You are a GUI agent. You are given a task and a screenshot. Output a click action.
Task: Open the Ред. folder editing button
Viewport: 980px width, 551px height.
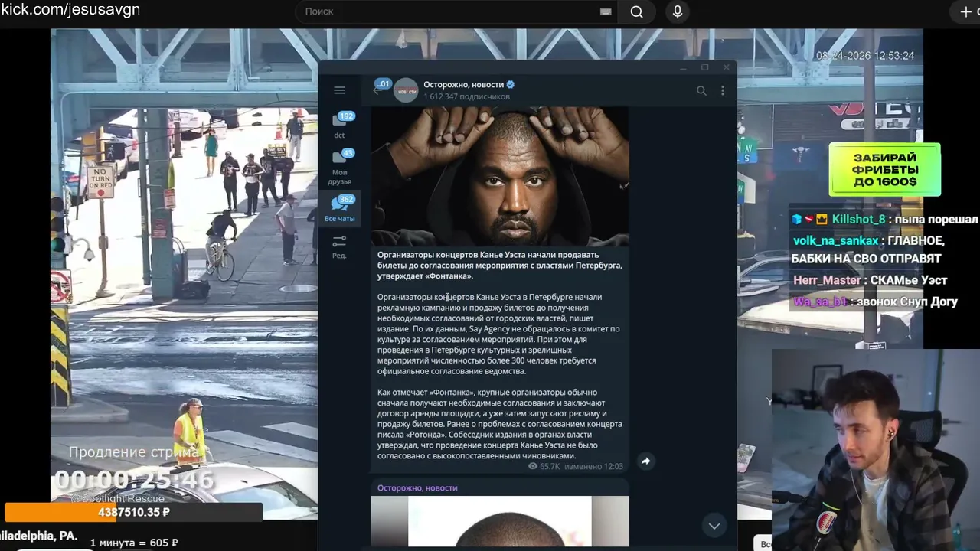[x=339, y=246]
